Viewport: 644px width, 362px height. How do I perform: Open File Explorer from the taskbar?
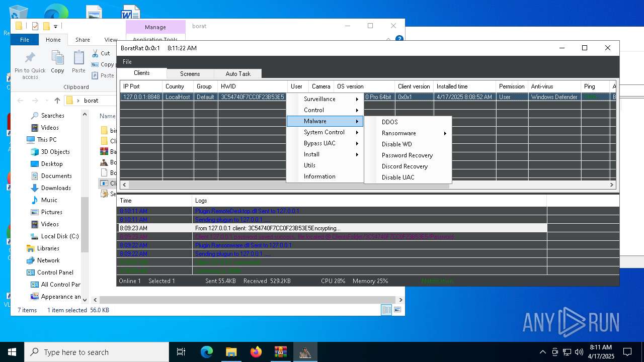(231, 352)
